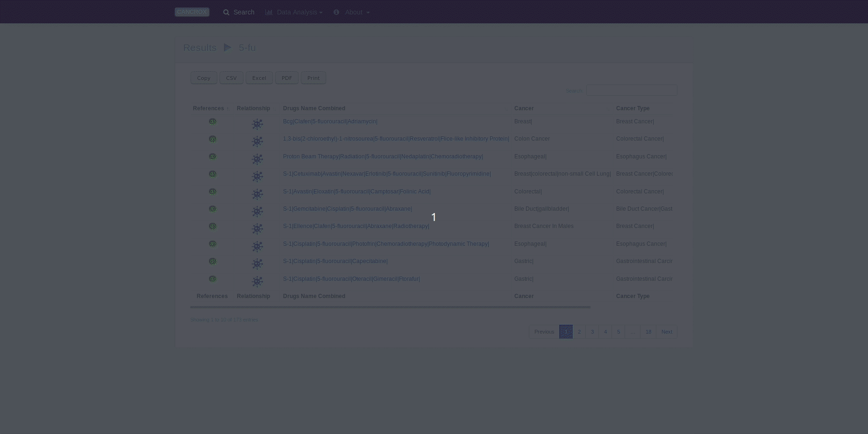Click 'Colon Cancer' cell text
The image size is (868, 434).
pyautogui.click(x=532, y=139)
